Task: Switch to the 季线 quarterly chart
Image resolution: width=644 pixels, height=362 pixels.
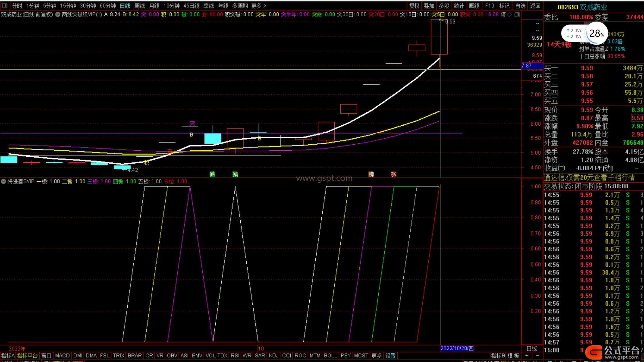Action: [x=208, y=6]
